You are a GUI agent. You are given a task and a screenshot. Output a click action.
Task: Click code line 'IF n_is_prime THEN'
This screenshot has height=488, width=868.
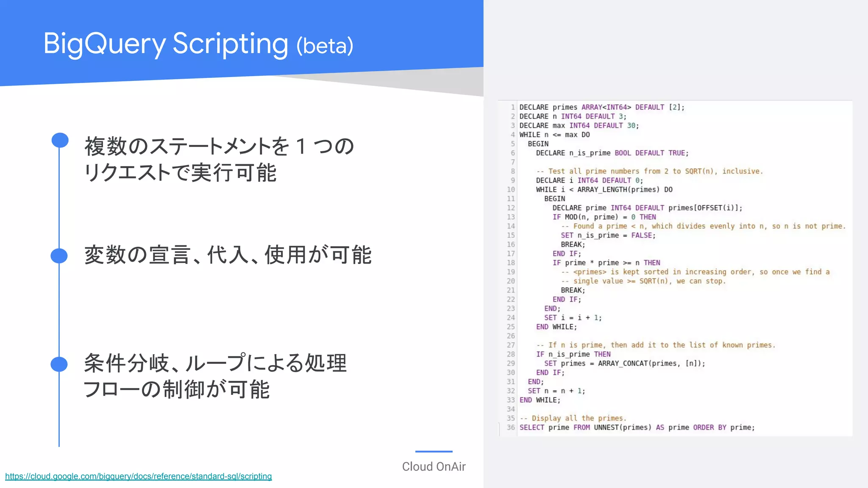click(x=573, y=354)
